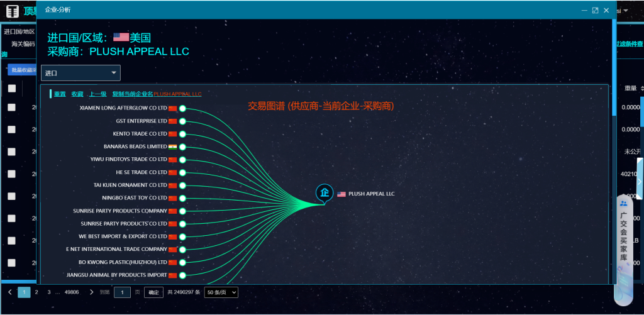Go to next page with right arrow
The image size is (644, 315).
click(x=91, y=292)
